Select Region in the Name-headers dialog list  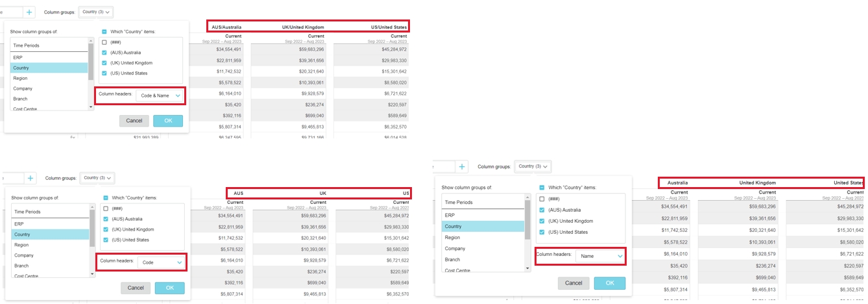click(483, 238)
